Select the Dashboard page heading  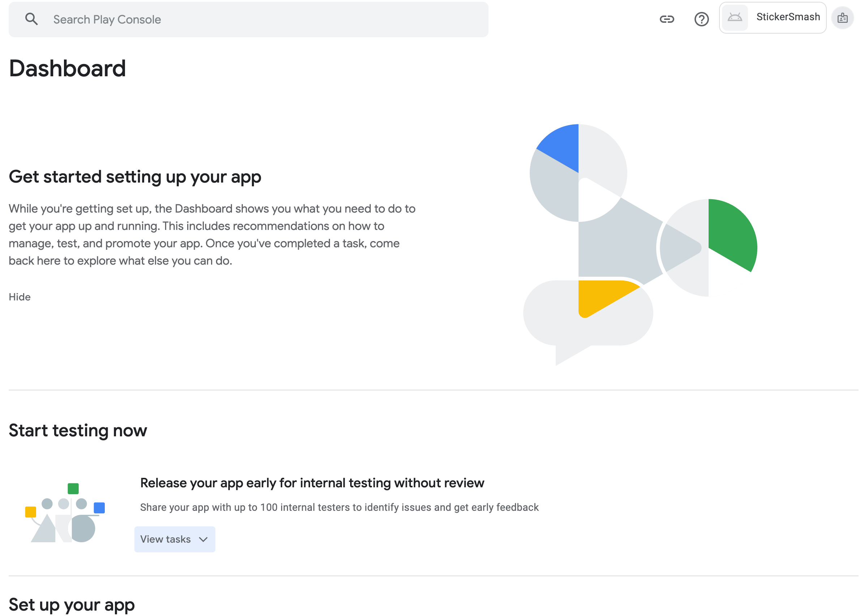(x=68, y=68)
